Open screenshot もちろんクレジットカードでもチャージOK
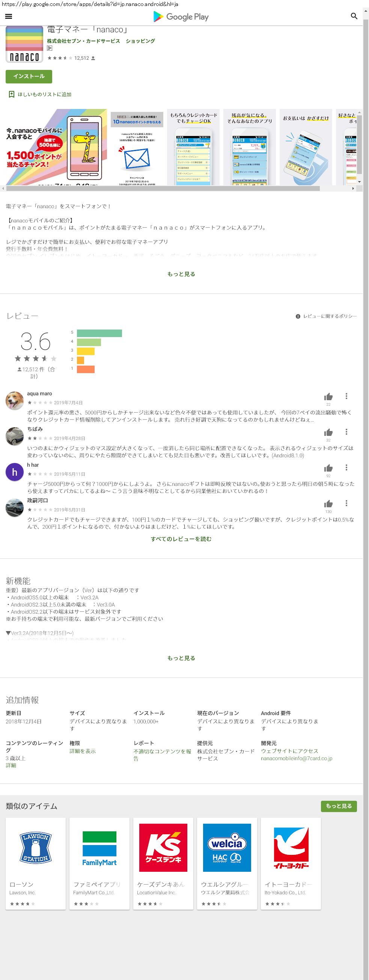The height and width of the screenshot is (980, 369). pyautogui.click(x=193, y=147)
